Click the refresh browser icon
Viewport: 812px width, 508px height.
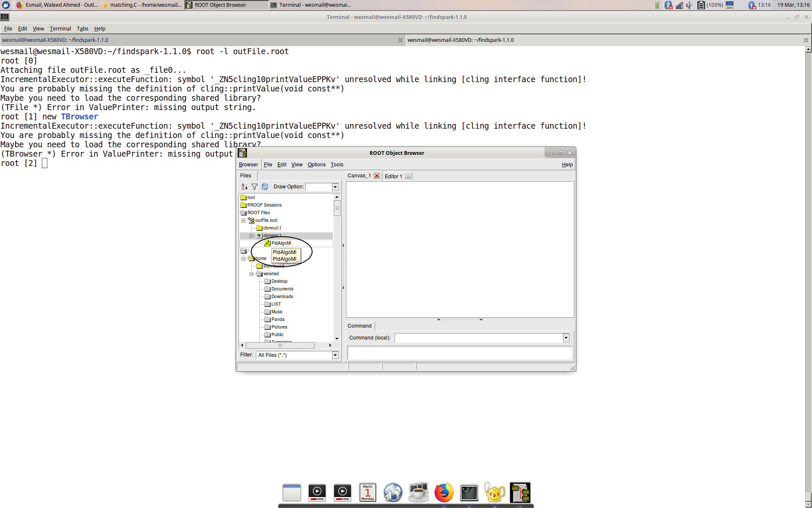(265, 187)
